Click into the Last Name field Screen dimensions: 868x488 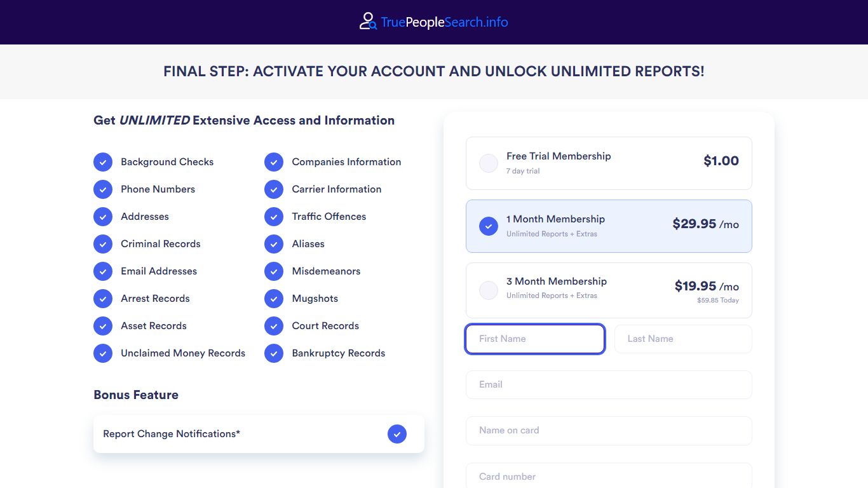pyautogui.click(x=683, y=339)
